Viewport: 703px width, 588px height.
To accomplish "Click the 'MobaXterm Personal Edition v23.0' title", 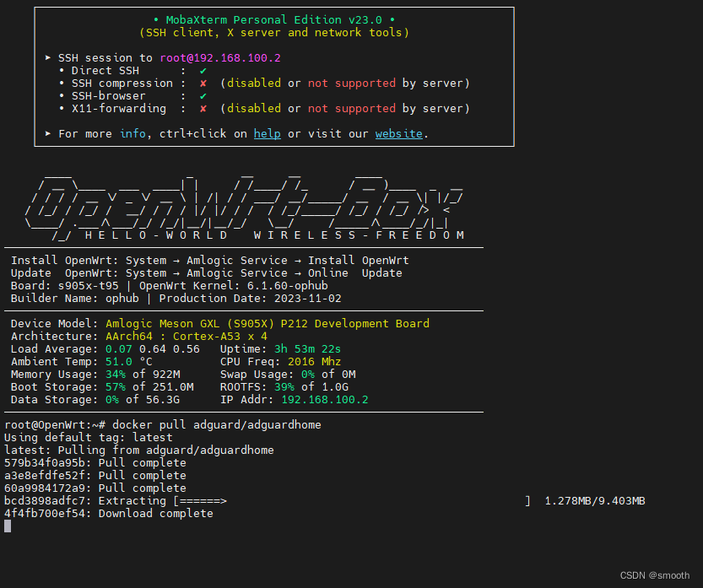I will pos(274,19).
